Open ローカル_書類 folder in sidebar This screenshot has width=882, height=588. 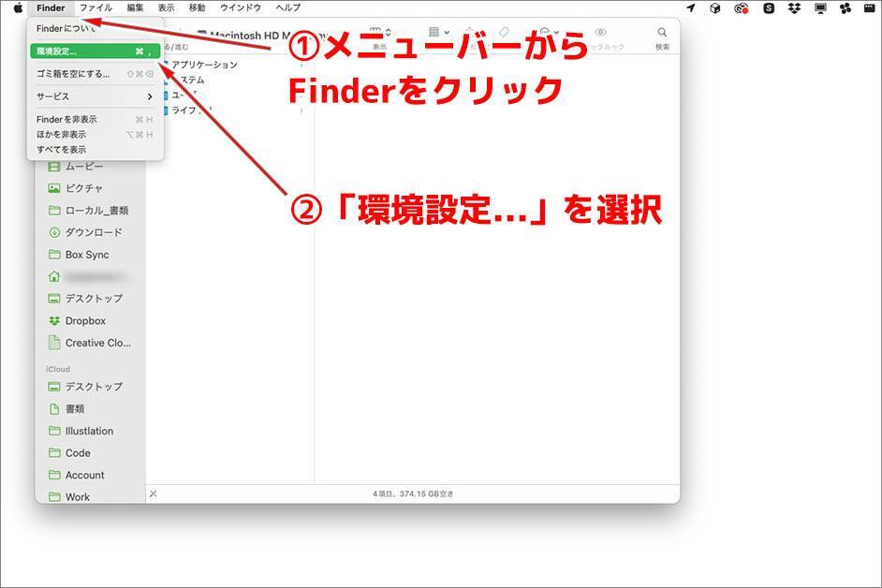click(88, 211)
